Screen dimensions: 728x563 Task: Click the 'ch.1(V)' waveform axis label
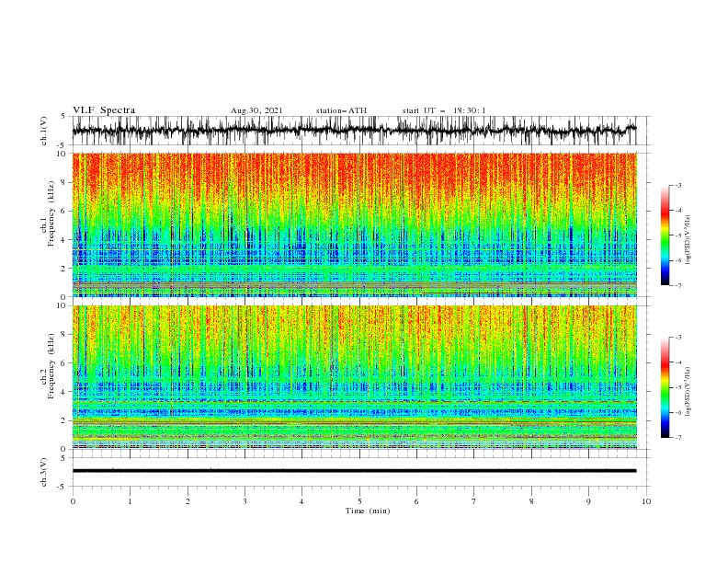coord(44,131)
